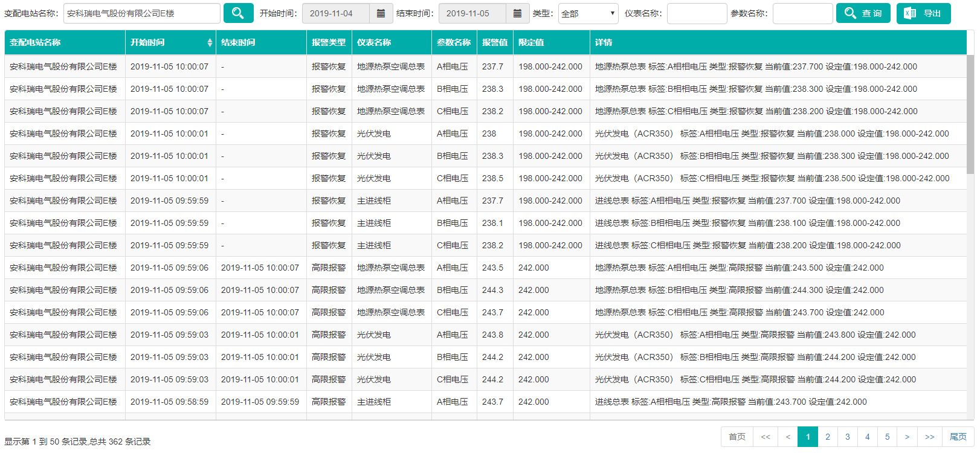Go back with double left arrow pagination button

tap(766, 437)
